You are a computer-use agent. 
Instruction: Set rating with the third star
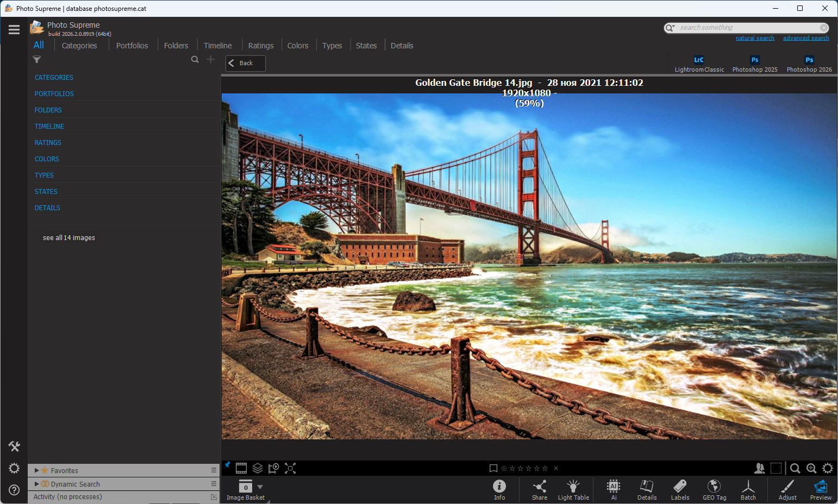coord(528,468)
